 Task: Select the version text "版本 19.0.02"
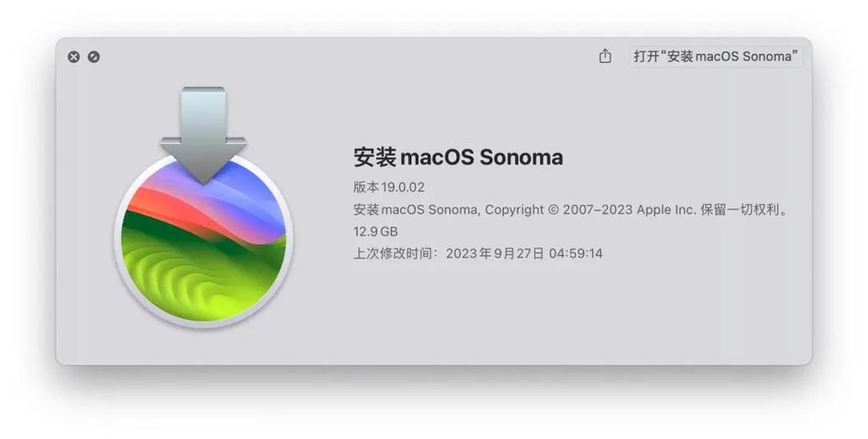pyautogui.click(x=389, y=186)
